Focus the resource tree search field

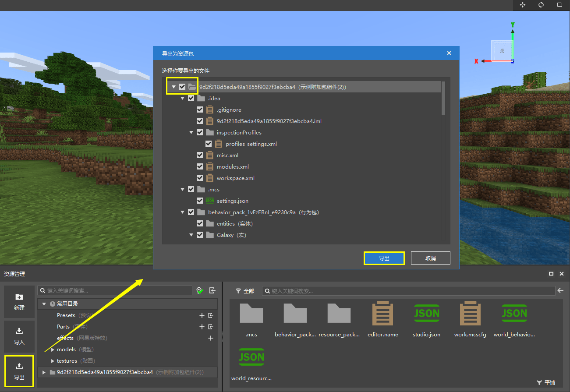(x=115, y=290)
